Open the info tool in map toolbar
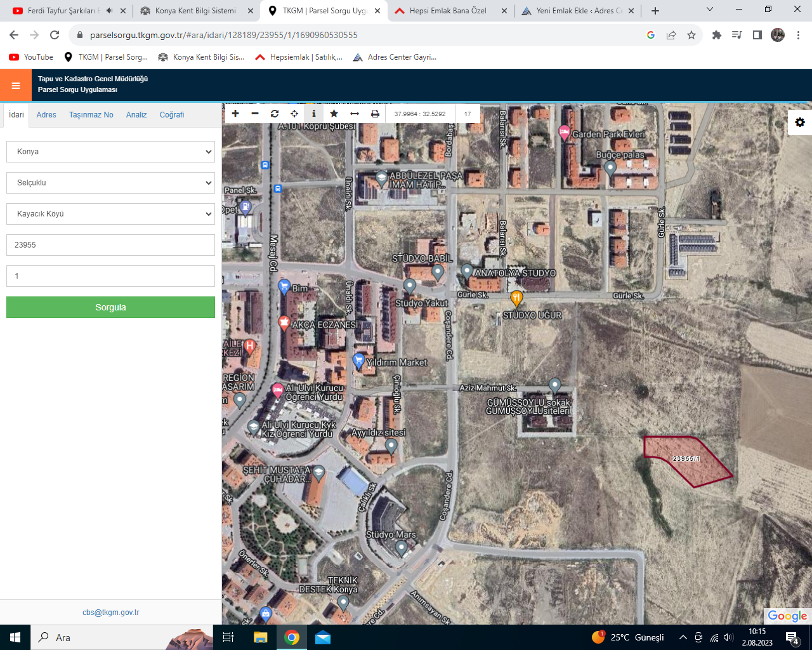Screen dimensions: 812x650 [x=314, y=114]
